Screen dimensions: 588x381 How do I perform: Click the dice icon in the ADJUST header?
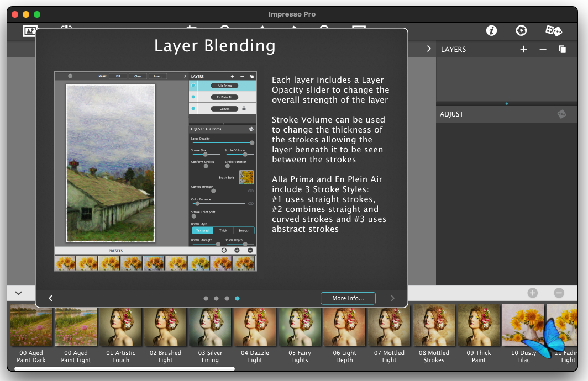561,114
